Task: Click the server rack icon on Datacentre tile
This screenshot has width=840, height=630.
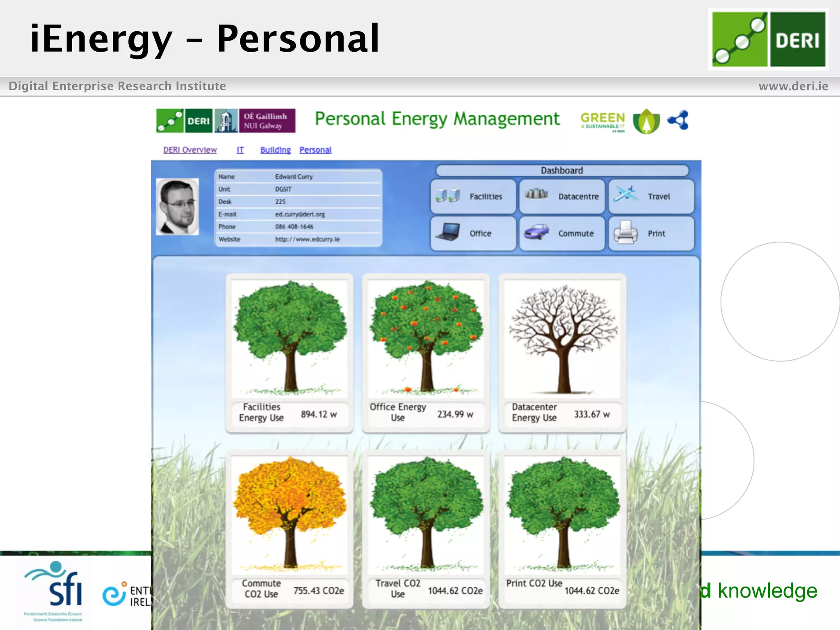Action: click(536, 193)
